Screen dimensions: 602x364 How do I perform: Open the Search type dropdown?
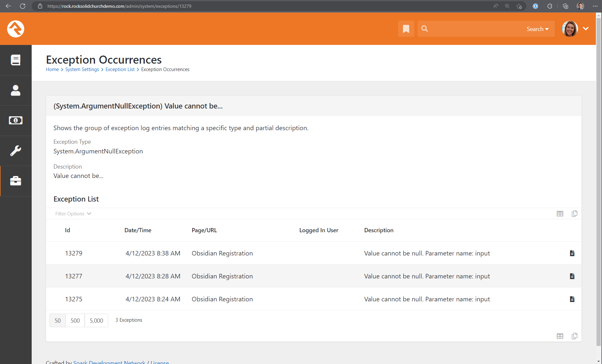click(537, 29)
